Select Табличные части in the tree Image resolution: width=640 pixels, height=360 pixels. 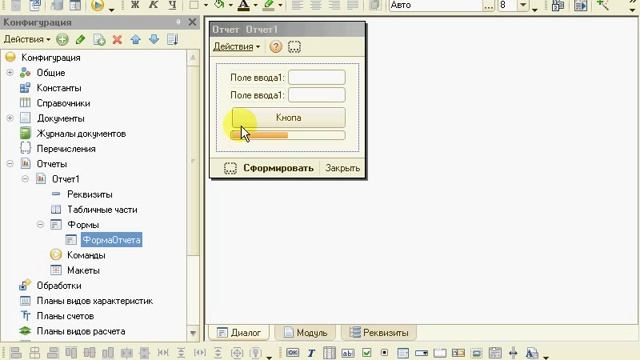[102, 210]
